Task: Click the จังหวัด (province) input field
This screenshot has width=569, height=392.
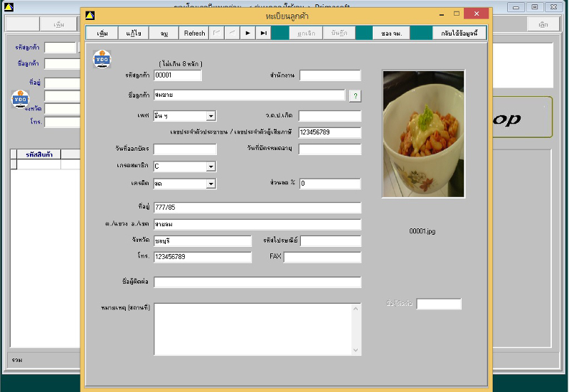Action: pos(203,241)
